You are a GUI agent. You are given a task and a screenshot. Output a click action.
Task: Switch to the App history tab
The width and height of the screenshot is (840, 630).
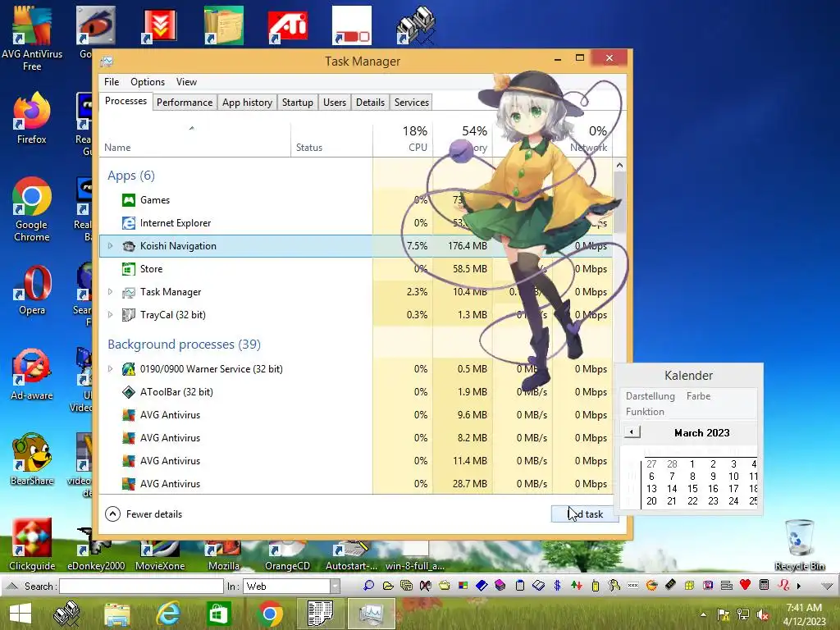(x=247, y=103)
